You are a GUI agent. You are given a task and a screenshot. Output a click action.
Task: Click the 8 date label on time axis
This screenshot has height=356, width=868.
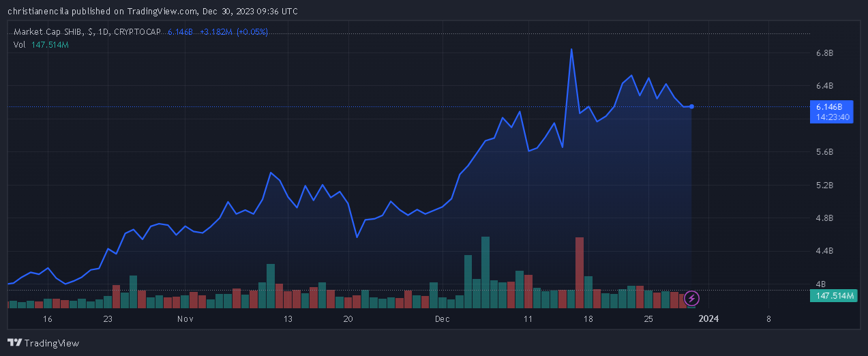[768, 319]
